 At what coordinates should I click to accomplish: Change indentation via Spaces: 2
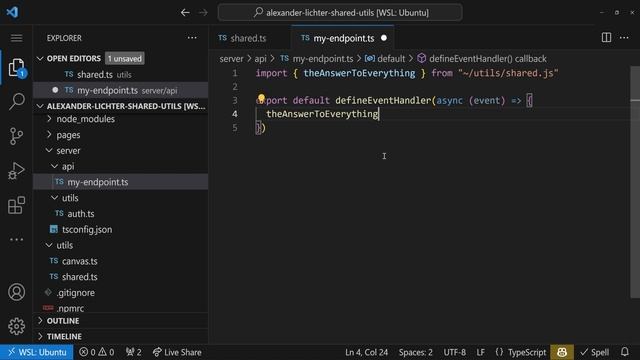coord(416,352)
